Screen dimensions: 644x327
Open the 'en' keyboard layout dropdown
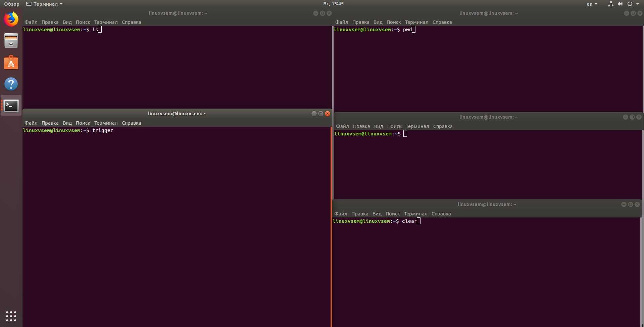(592, 4)
